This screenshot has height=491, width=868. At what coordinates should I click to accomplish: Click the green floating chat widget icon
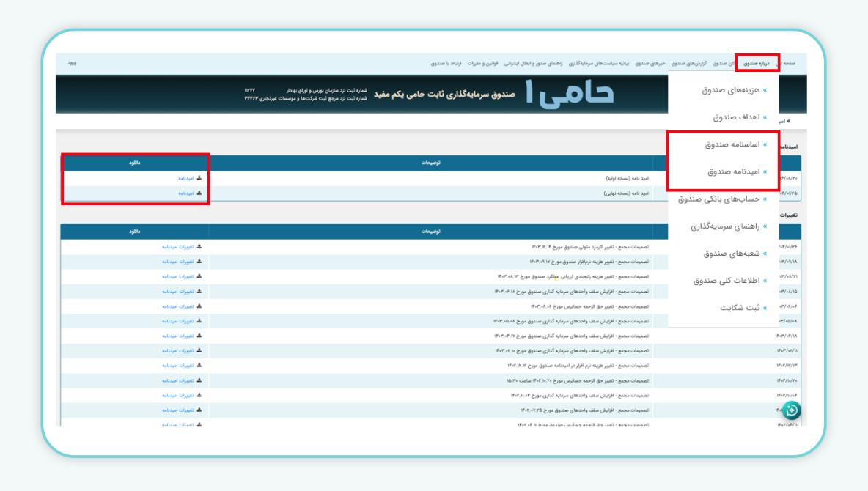point(791,410)
